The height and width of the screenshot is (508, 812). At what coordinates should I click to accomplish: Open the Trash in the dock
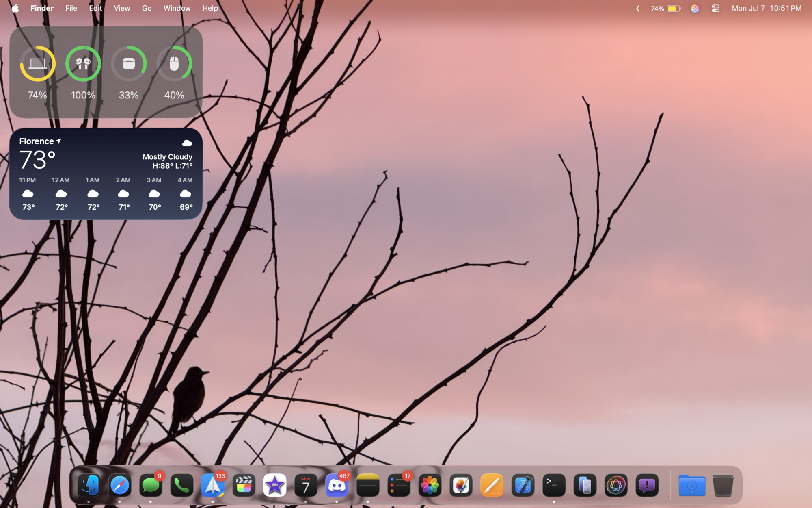click(723, 485)
